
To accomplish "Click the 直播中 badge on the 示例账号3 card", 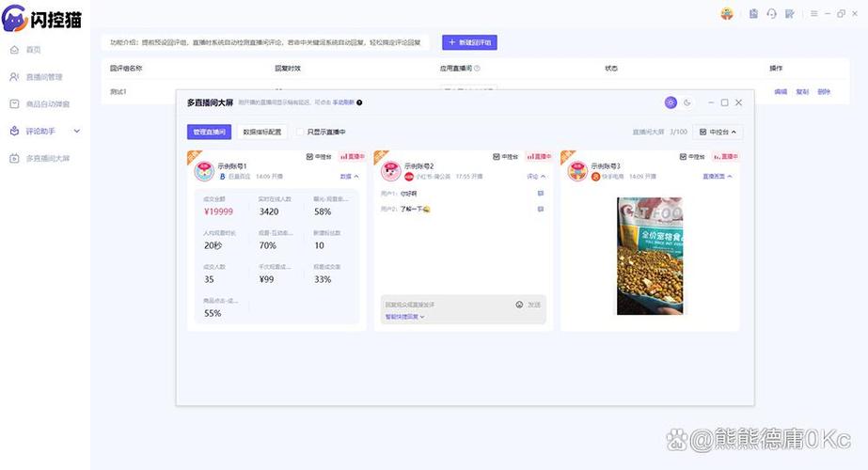I will (x=725, y=157).
